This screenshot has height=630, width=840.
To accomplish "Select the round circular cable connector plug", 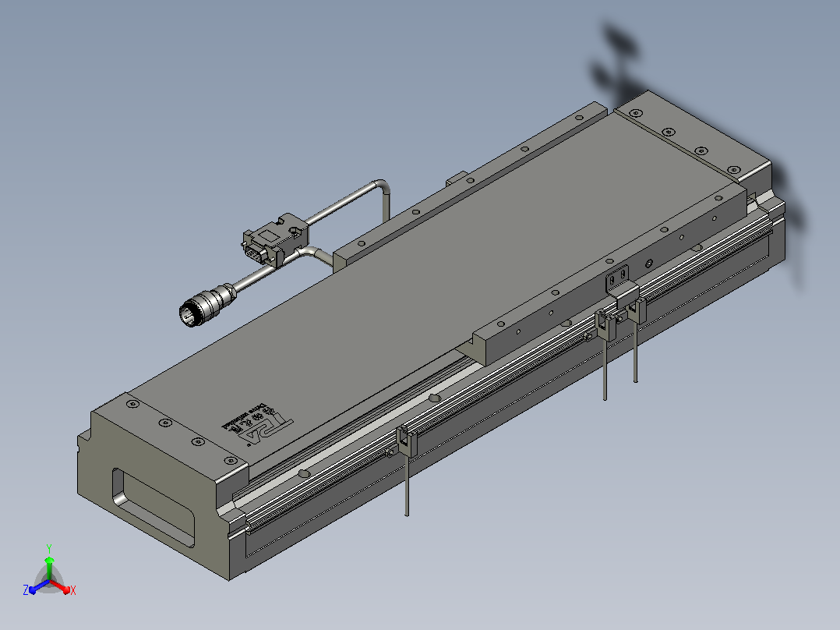I will [208, 305].
